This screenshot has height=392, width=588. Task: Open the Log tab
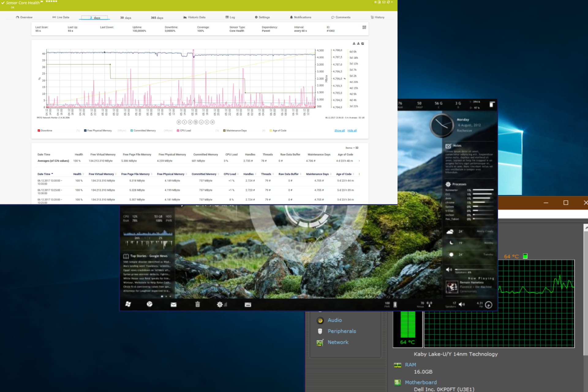(230, 17)
